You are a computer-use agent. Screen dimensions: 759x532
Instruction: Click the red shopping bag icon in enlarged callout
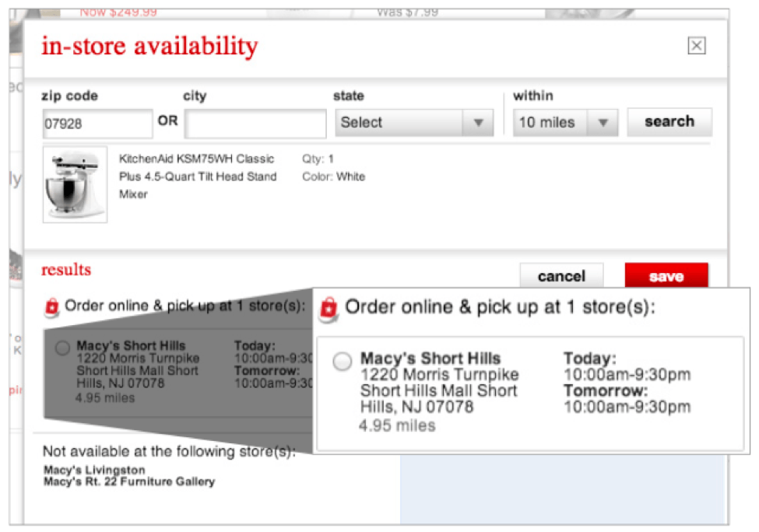click(329, 307)
